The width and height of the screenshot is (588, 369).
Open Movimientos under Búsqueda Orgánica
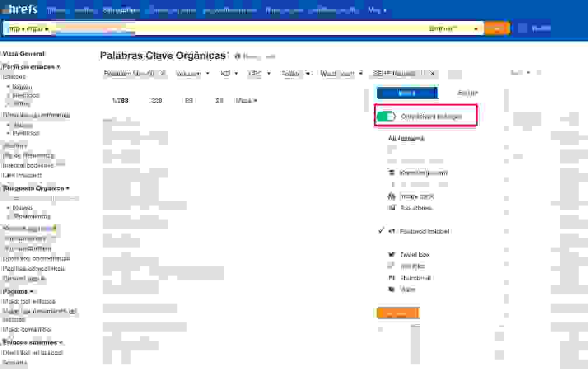tap(32, 216)
